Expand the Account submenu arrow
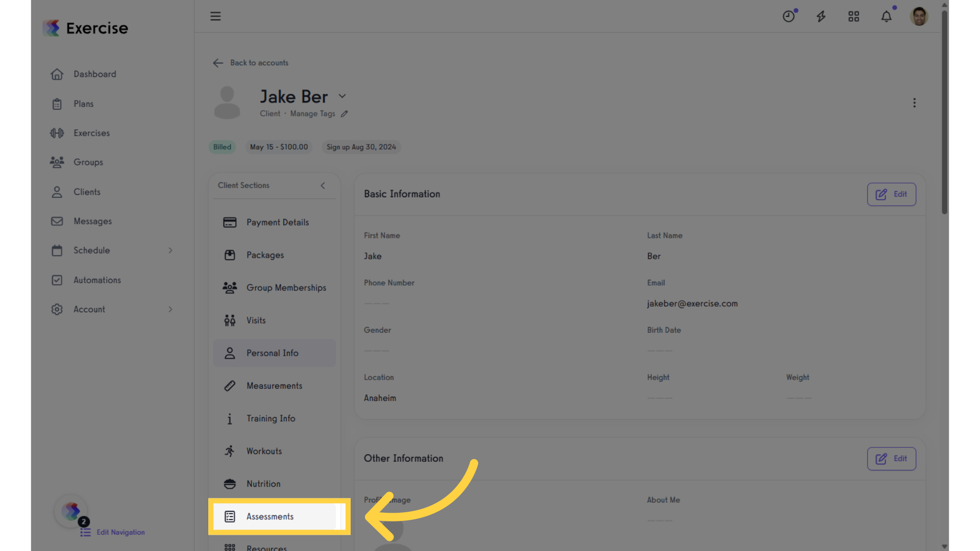 170,309
